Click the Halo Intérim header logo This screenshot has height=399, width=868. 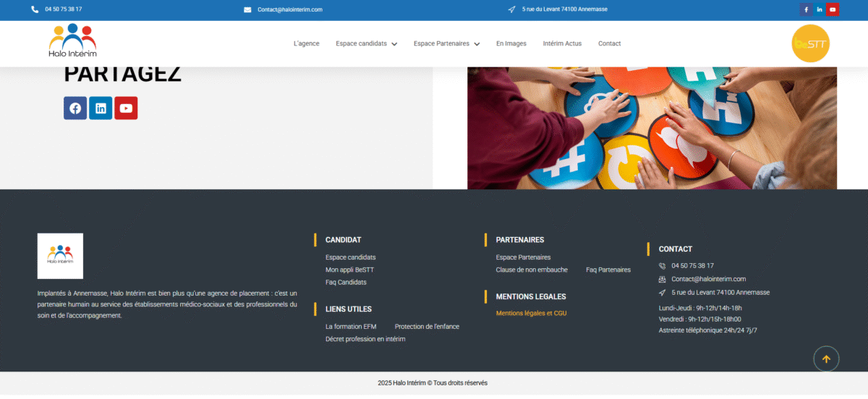[x=72, y=40]
